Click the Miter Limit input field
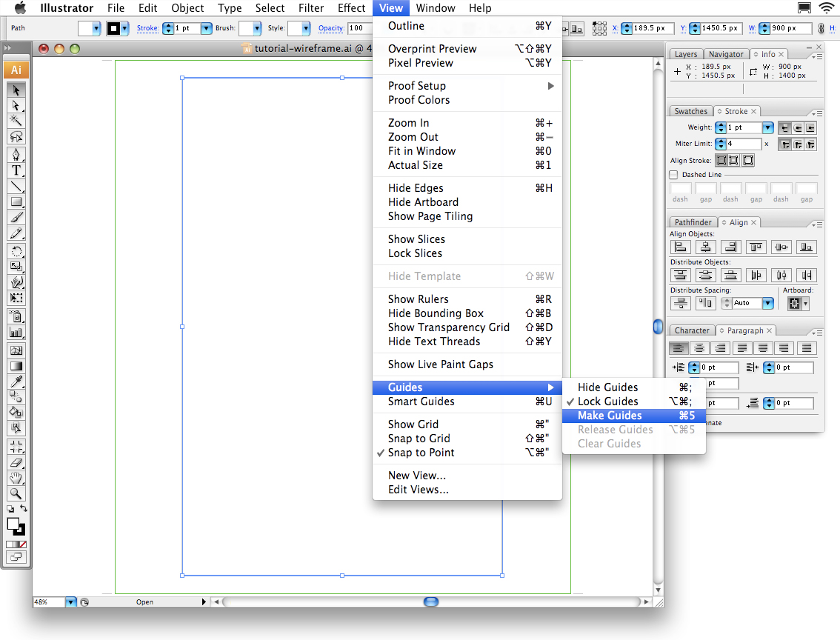840x640 pixels. 744,144
